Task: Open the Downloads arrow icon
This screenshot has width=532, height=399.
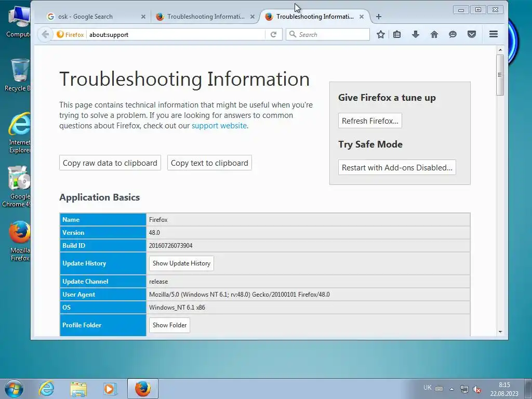Action: pyautogui.click(x=416, y=34)
